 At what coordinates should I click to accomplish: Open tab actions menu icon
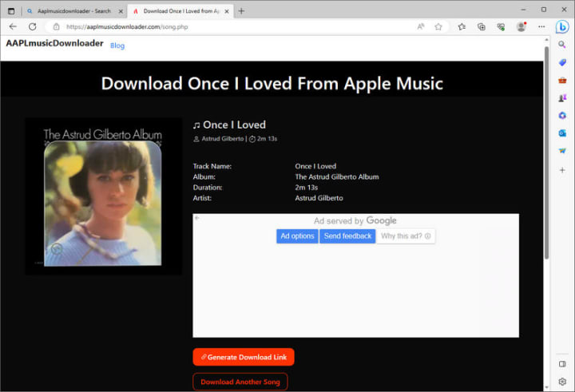[x=11, y=11]
